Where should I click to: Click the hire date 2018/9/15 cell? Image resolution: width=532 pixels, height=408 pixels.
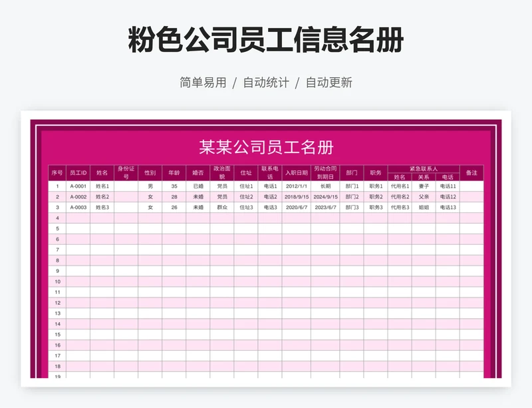pos(296,197)
